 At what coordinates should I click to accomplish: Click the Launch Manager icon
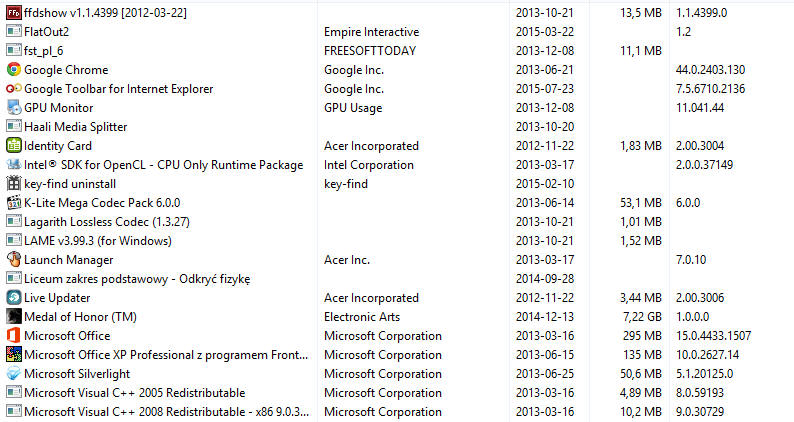tap(14, 259)
